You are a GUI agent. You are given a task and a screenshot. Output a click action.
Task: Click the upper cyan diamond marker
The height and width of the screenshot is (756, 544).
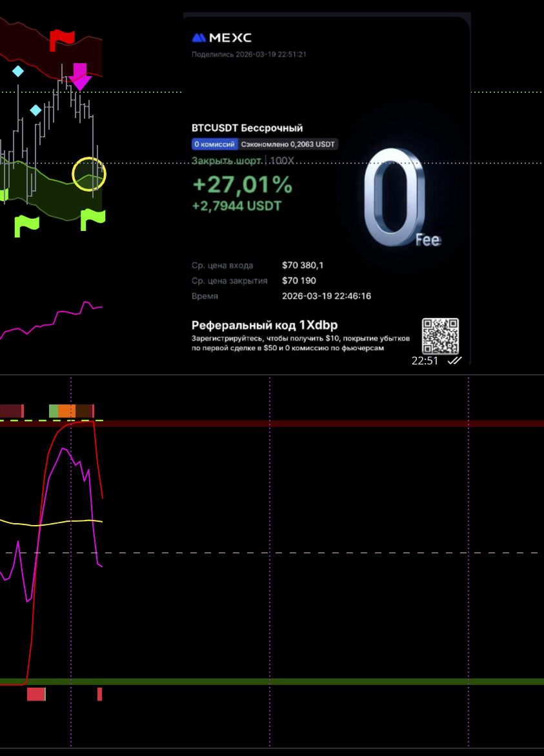pos(18,71)
